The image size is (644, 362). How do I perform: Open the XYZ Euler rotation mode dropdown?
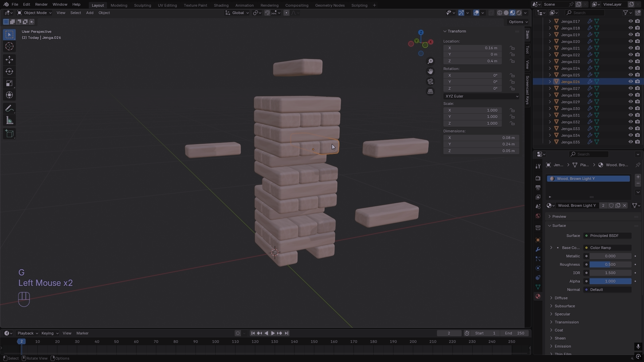(481, 96)
